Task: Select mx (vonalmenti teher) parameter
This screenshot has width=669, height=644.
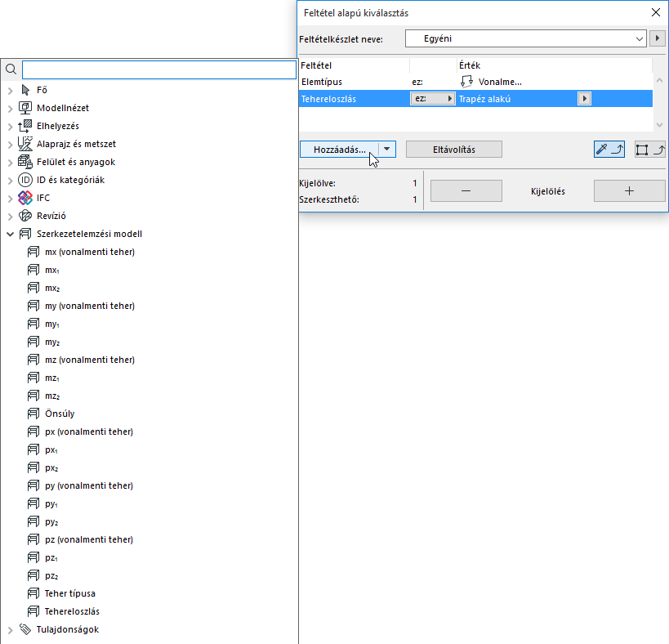Action: [90, 252]
